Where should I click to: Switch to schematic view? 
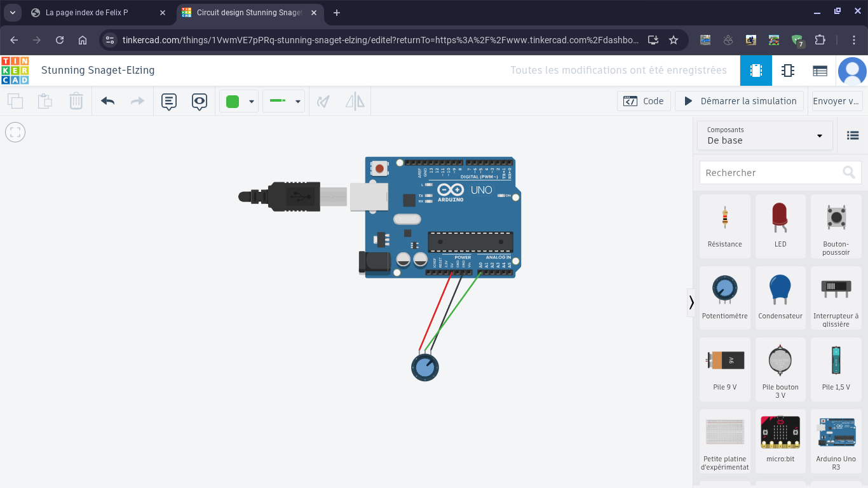[788, 71]
